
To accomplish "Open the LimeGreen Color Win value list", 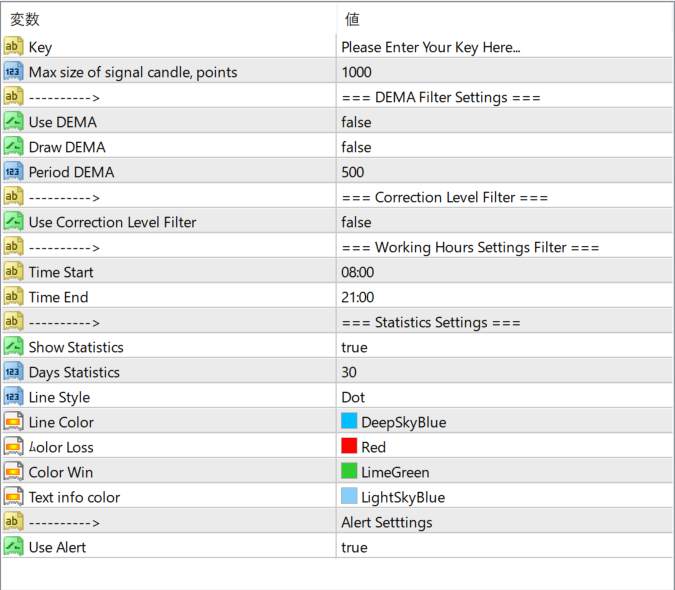I will point(505,472).
